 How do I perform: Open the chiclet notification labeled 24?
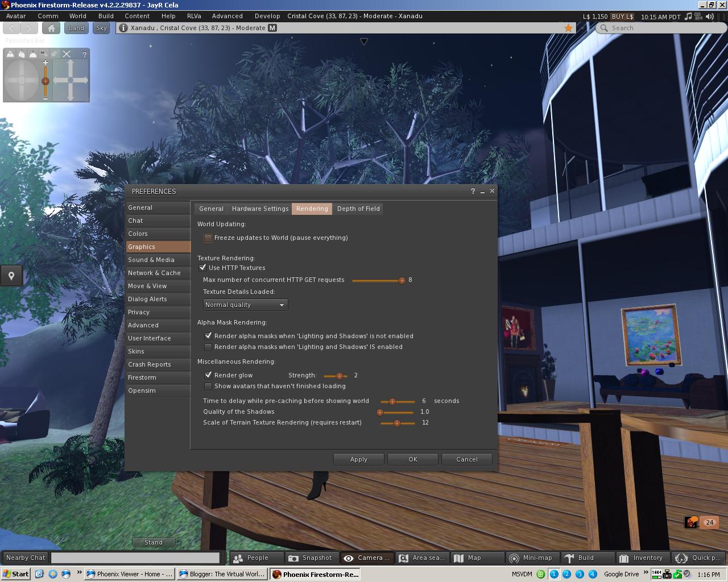[709, 522]
